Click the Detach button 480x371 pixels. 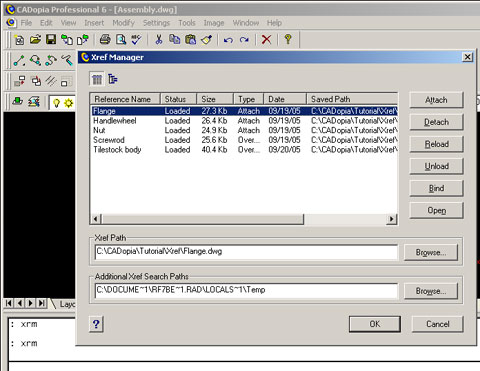tap(436, 122)
